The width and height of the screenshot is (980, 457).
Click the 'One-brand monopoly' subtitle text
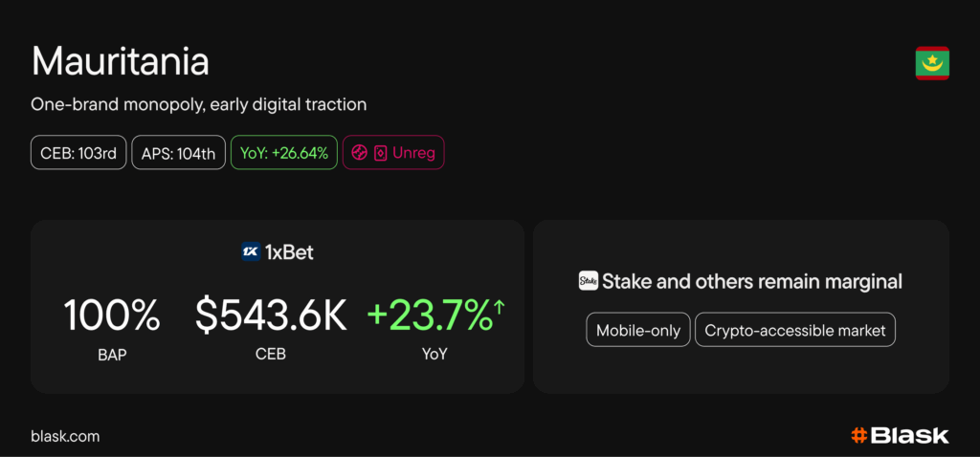point(199,103)
